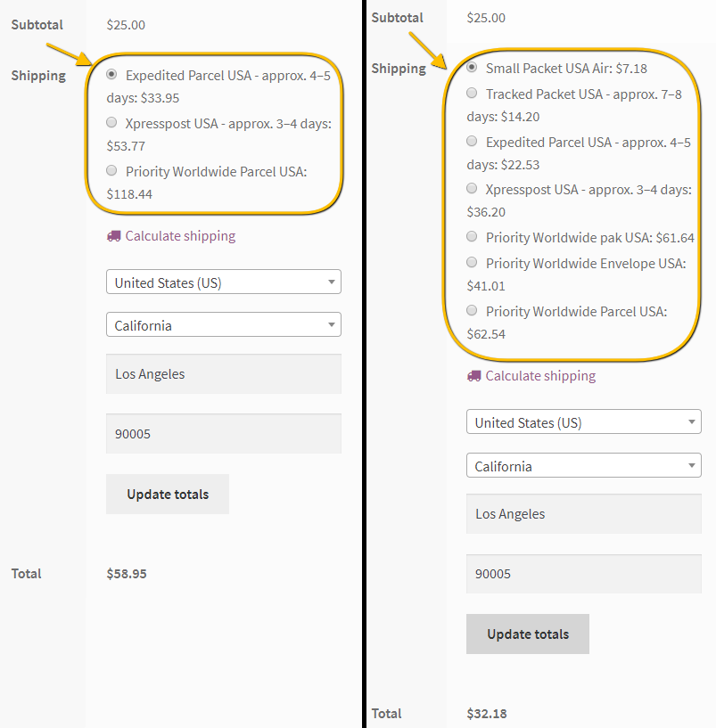Screen dimensions: 716x728
Task: Choose Priority Worldwide Envelope USA $41.01
Action: (x=472, y=262)
